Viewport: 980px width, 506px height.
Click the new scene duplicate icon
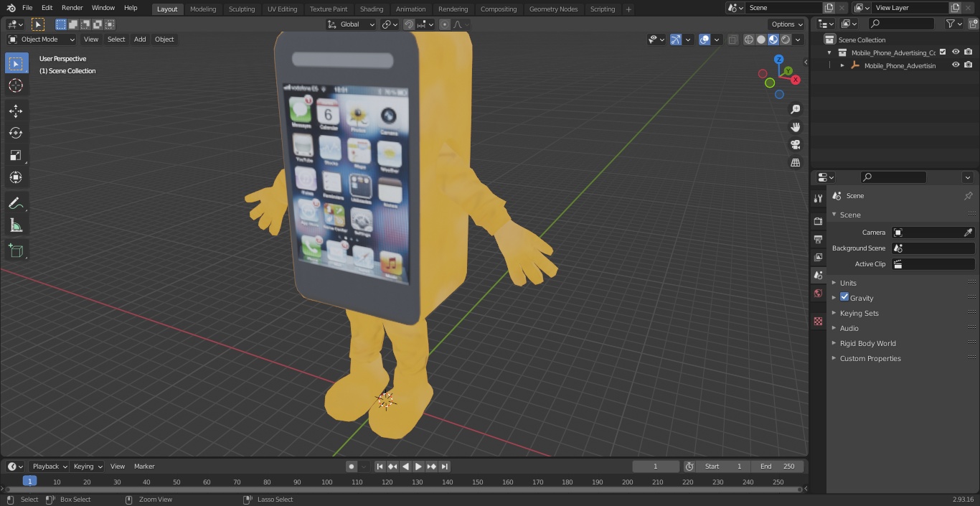[829, 8]
